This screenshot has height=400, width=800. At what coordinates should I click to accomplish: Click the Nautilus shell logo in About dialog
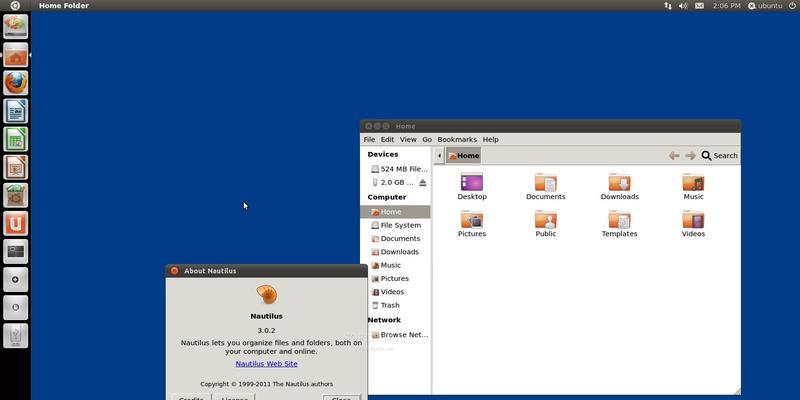pyautogui.click(x=266, y=294)
